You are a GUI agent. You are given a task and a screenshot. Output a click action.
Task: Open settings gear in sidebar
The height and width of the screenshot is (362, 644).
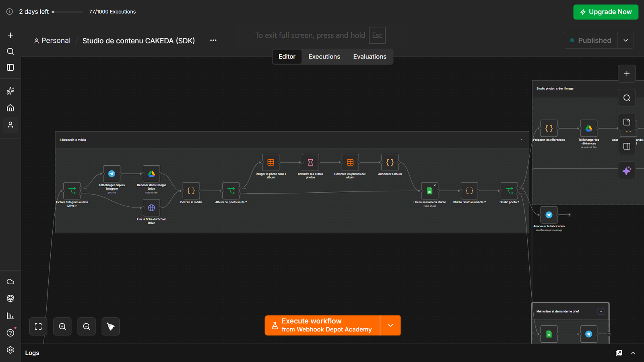[10, 350]
